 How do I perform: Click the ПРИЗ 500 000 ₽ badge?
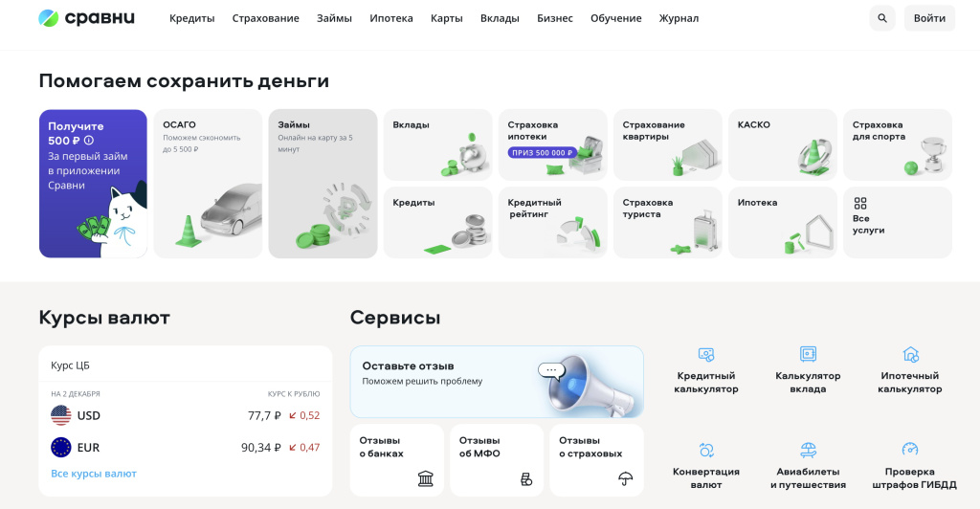tap(543, 152)
